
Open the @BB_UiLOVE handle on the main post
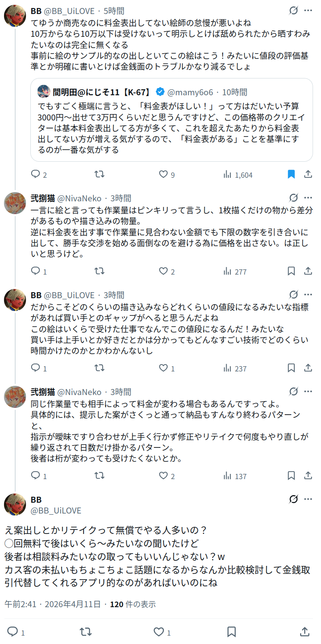[x=56, y=511]
